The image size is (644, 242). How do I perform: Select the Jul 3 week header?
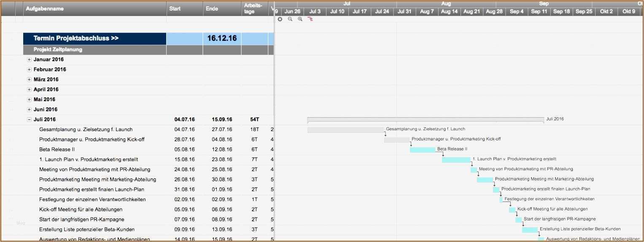click(315, 11)
